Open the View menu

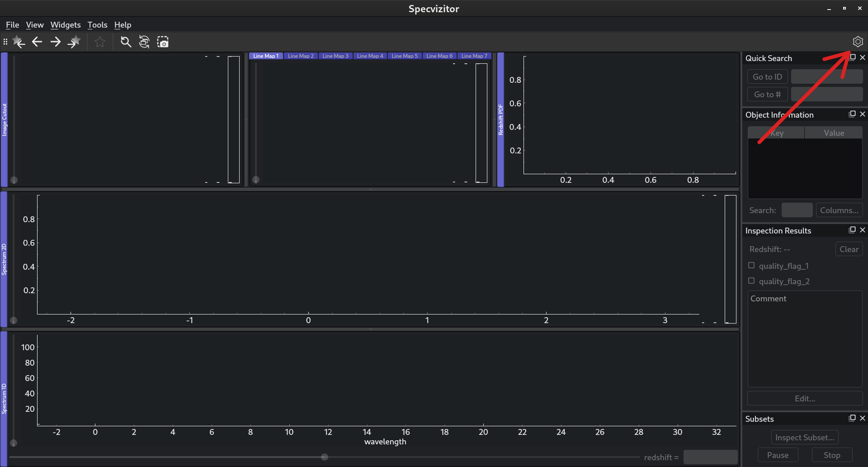coord(35,25)
